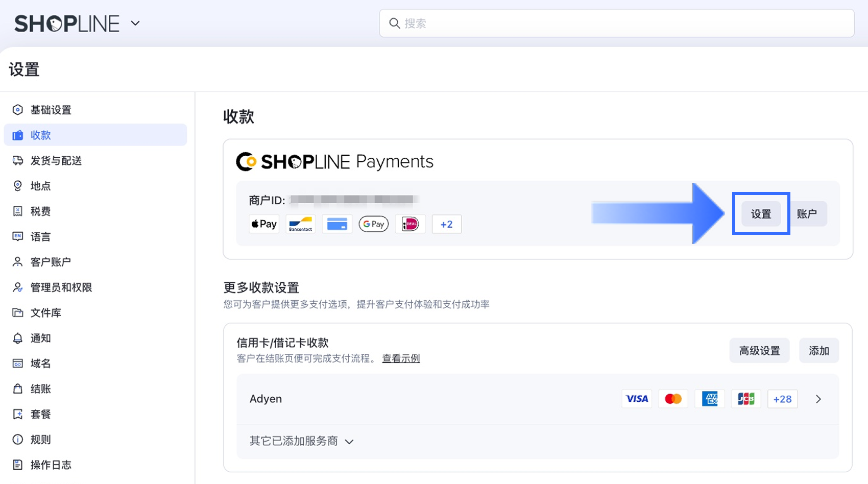The height and width of the screenshot is (484, 868).
Task: Click the 发货与配送 truck icon
Action: click(x=17, y=160)
